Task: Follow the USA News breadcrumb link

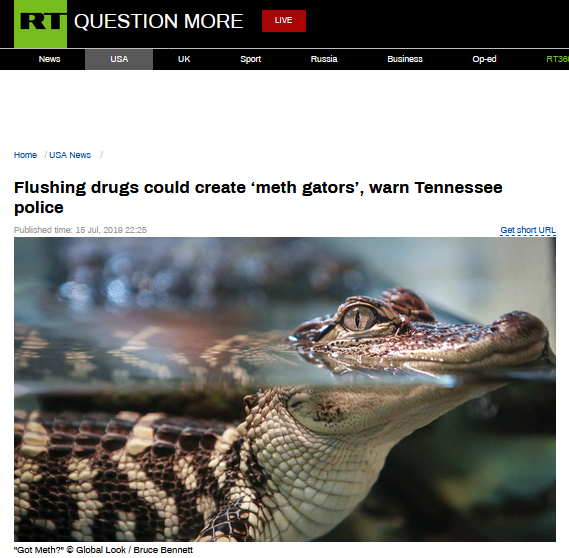Action: (x=70, y=155)
